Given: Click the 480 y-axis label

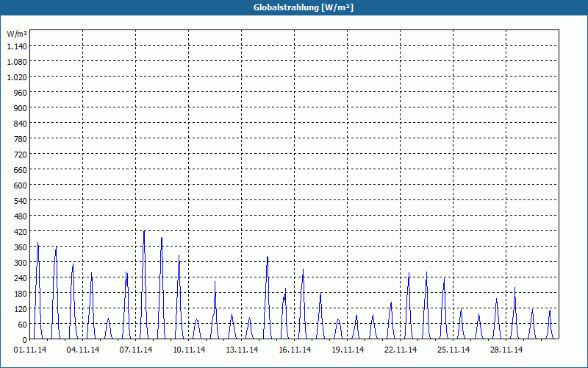Looking at the screenshot, I should click(x=21, y=216).
